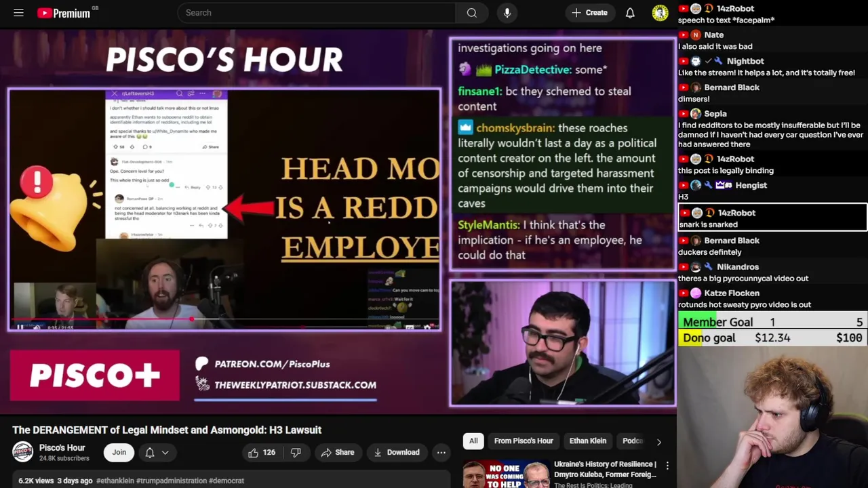Image resolution: width=868 pixels, height=488 pixels.
Task: Open the Create upload menu
Action: coord(589,13)
